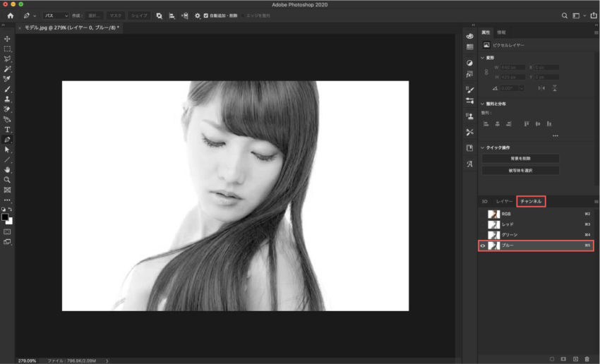
Task: Select the Line tool
Action: click(x=7, y=160)
